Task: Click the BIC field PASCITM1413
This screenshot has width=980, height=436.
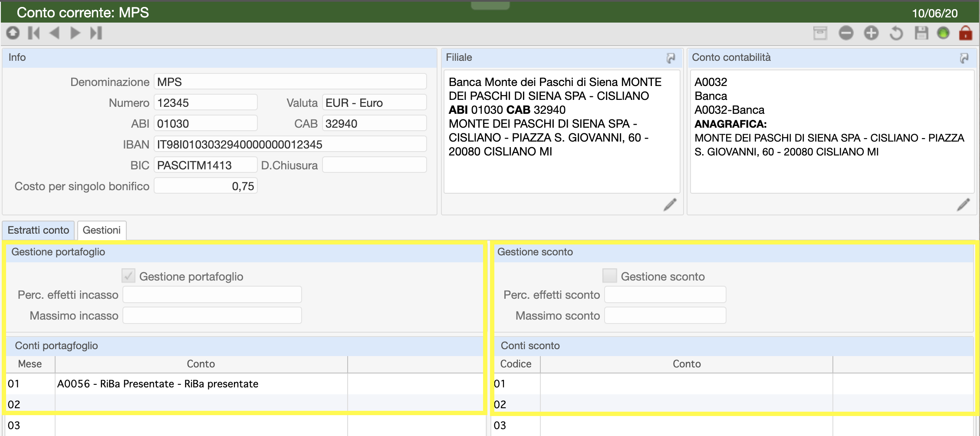Action: 206,165
